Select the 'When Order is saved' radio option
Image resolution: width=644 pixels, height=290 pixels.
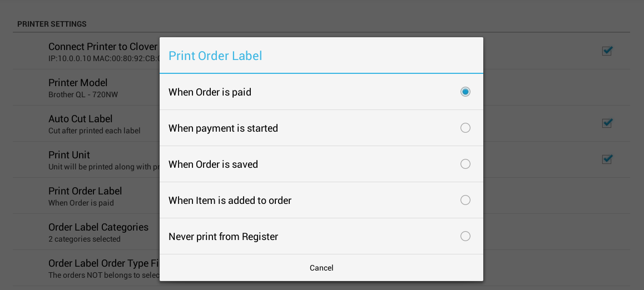pyautogui.click(x=465, y=164)
